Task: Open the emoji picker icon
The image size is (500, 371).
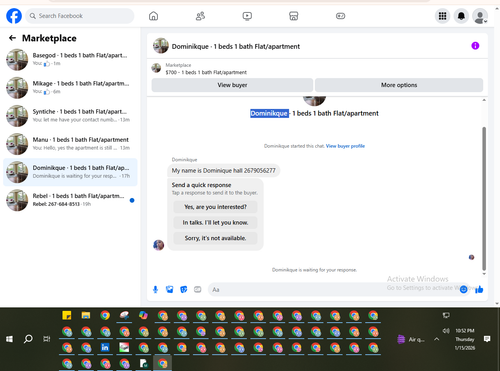Action: tap(463, 289)
